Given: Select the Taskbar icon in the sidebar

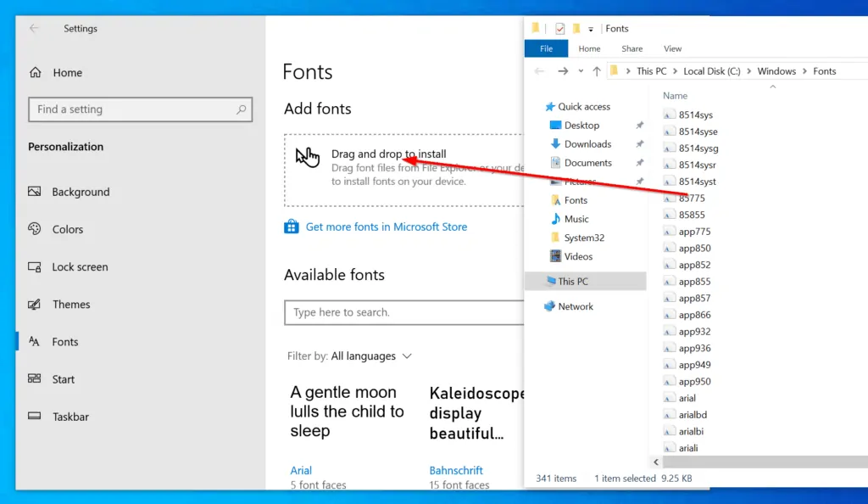Looking at the screenshot, I should [34, 417].
